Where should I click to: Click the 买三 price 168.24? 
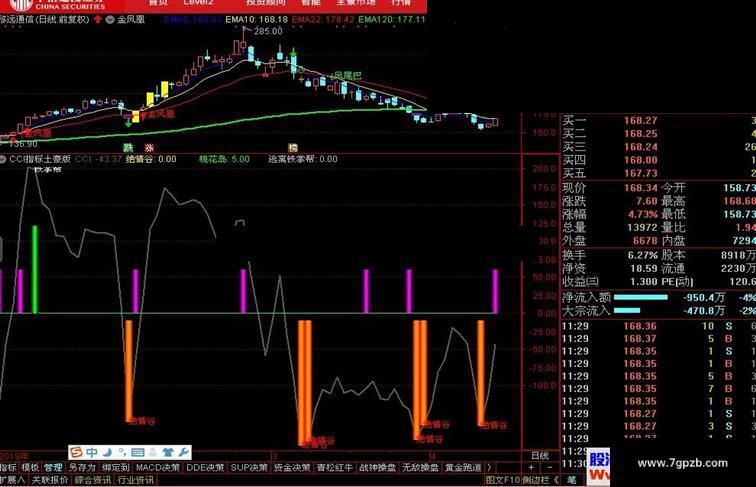coord(640,147)
